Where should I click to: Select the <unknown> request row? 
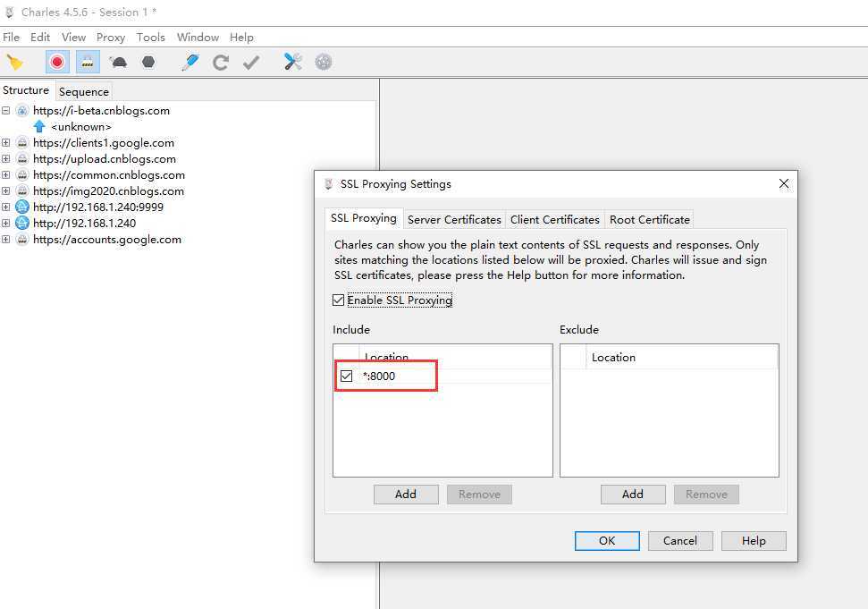(81, 127)
